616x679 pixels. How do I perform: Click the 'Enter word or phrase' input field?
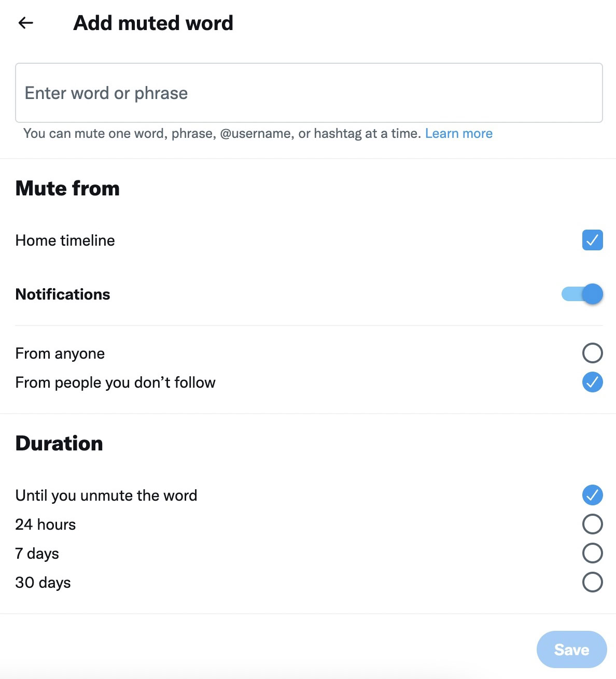point(309,93)
